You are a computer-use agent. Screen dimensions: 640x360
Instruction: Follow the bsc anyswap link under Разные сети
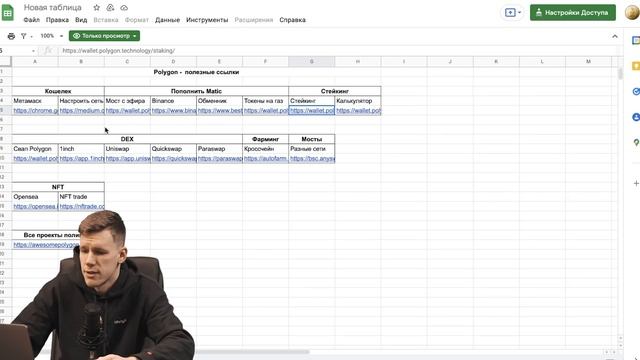tap(312, 158)
